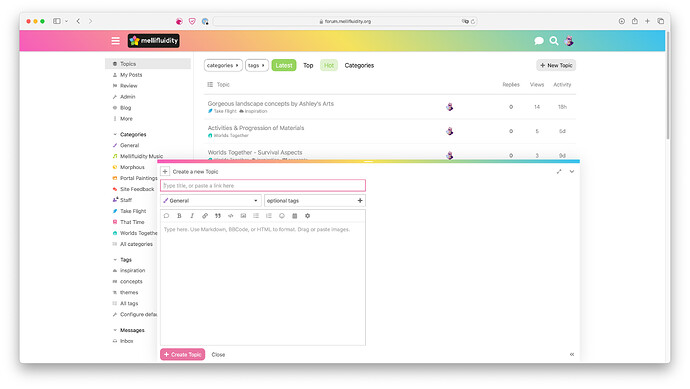Open the Safari sidebar dropdown arrow
Image resolution: width=690 pixels, height=389 pixels.
pos(66,21)
